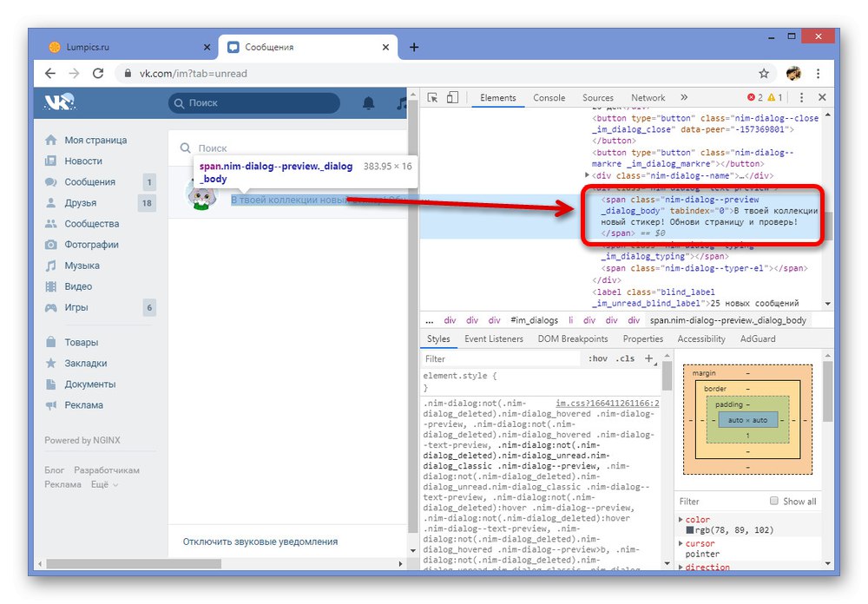Show more DevTools tabs chevron
This screenshot has width=868, height=604.
(x=684, y=97)
